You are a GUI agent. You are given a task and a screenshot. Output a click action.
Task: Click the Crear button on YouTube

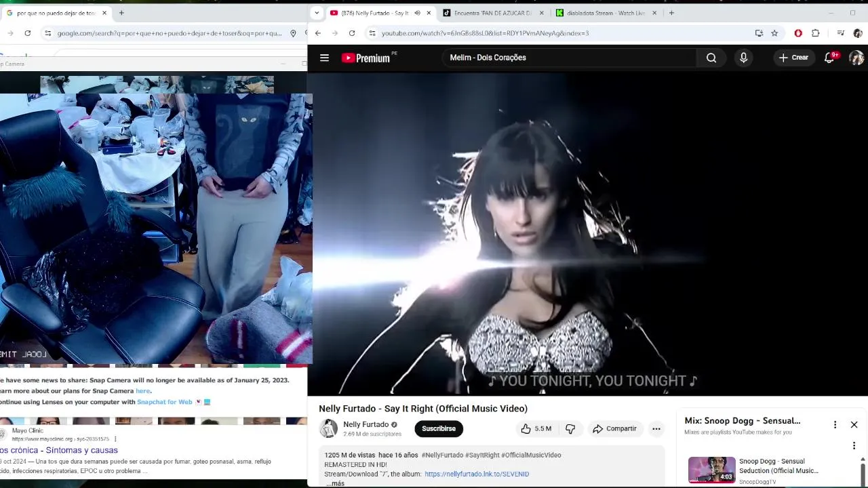pos(793,58)
